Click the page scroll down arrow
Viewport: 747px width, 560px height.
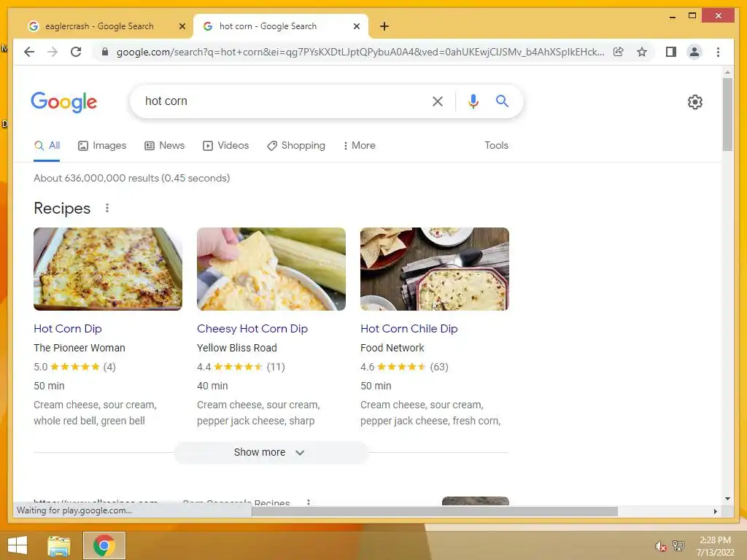click(x=727, y=499)
